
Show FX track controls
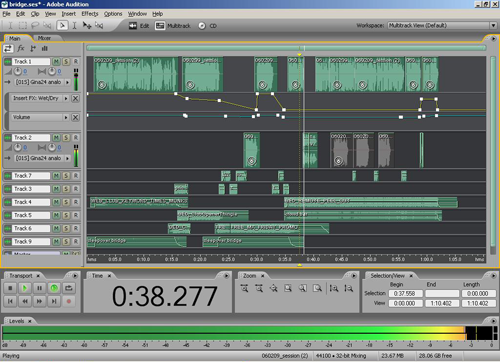point(21,49)
